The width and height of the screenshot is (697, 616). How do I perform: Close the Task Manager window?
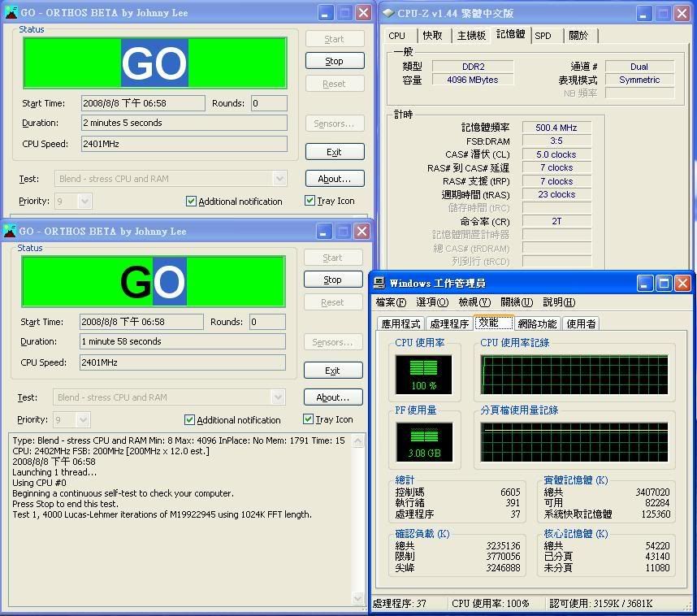coord(682,283)
